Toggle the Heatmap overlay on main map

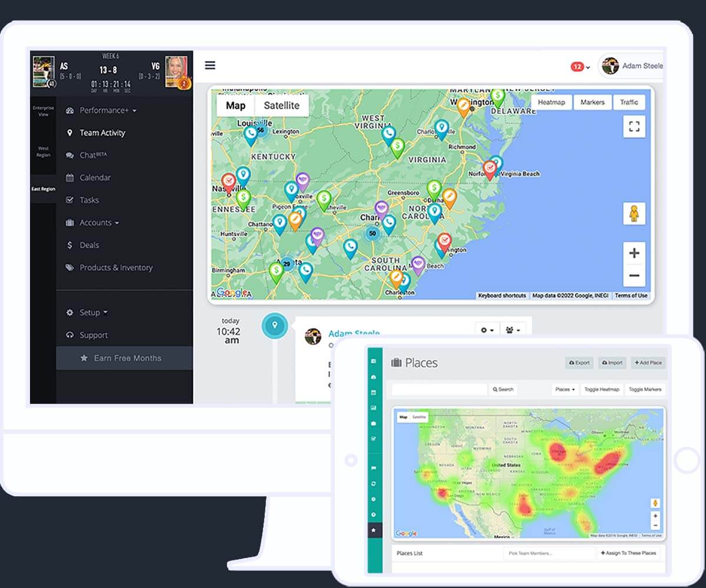[551, 102]
